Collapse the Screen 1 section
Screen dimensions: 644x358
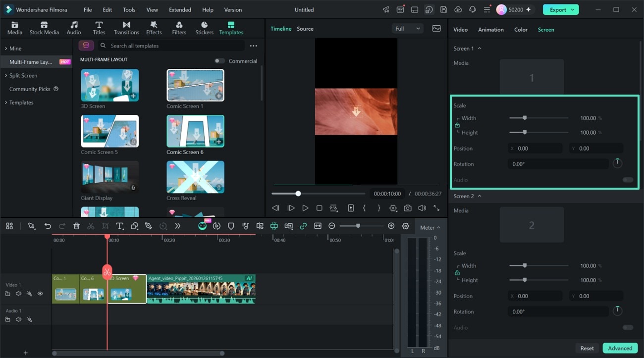tap(480, 49)
